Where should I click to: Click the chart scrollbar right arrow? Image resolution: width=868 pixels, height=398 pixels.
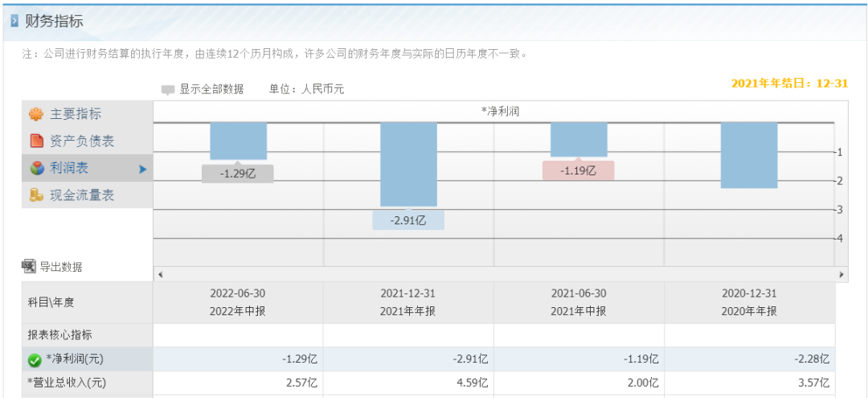coord(841,274)
